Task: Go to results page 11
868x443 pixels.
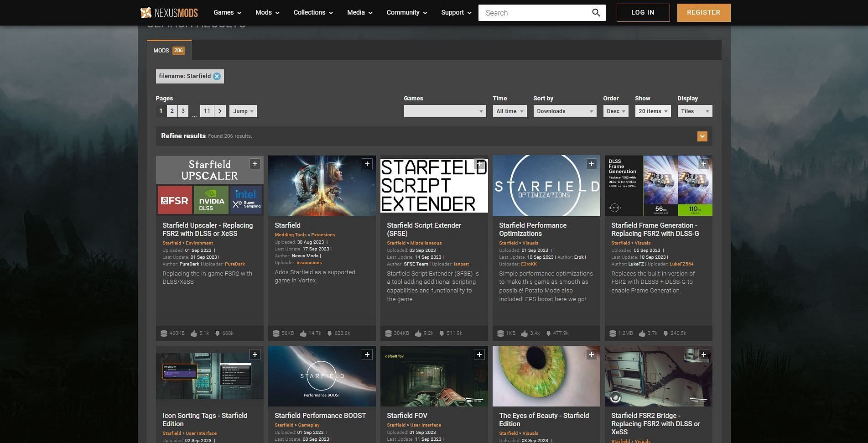Action: pos(207,111)
